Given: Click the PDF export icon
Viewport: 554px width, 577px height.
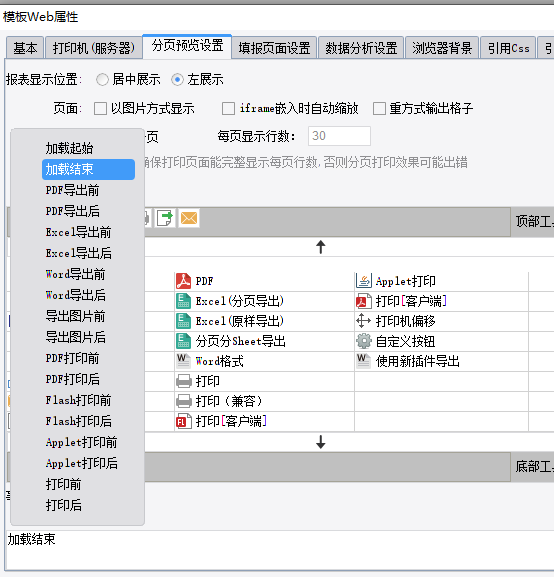Looking at the screenshot, I should [183, 281].
